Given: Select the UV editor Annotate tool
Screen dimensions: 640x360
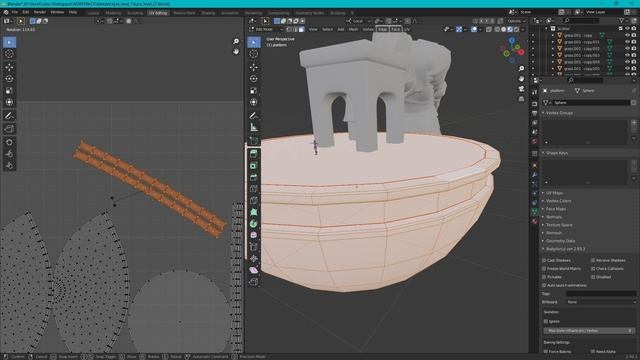Looking at the screenshot, I should [x=9, y=116].
